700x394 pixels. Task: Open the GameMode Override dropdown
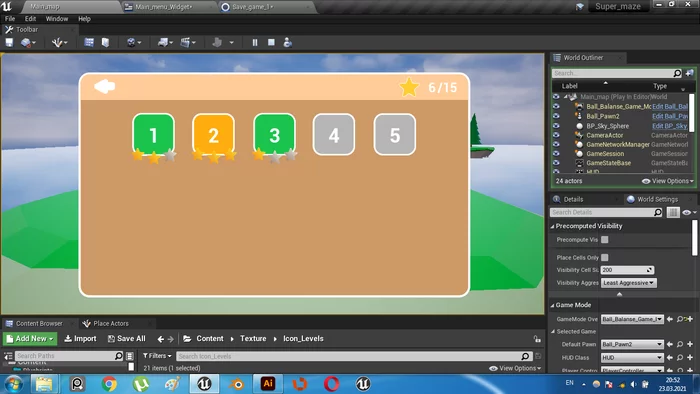[632, 319]
